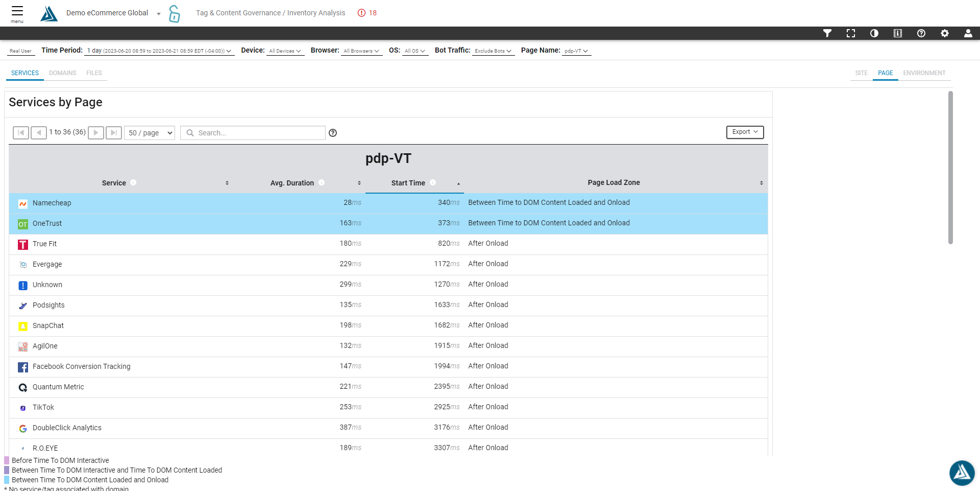Open the help question mark in toolbar

tap(921, 33)
